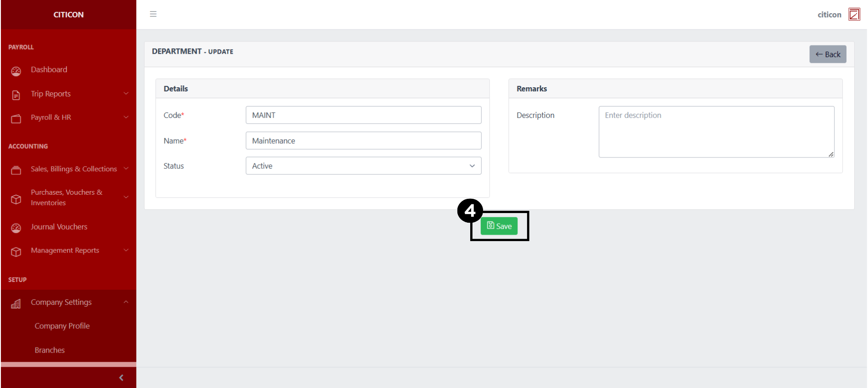Click the Management Reports box icon
This screenshot has width=868, height=388.
16,252
